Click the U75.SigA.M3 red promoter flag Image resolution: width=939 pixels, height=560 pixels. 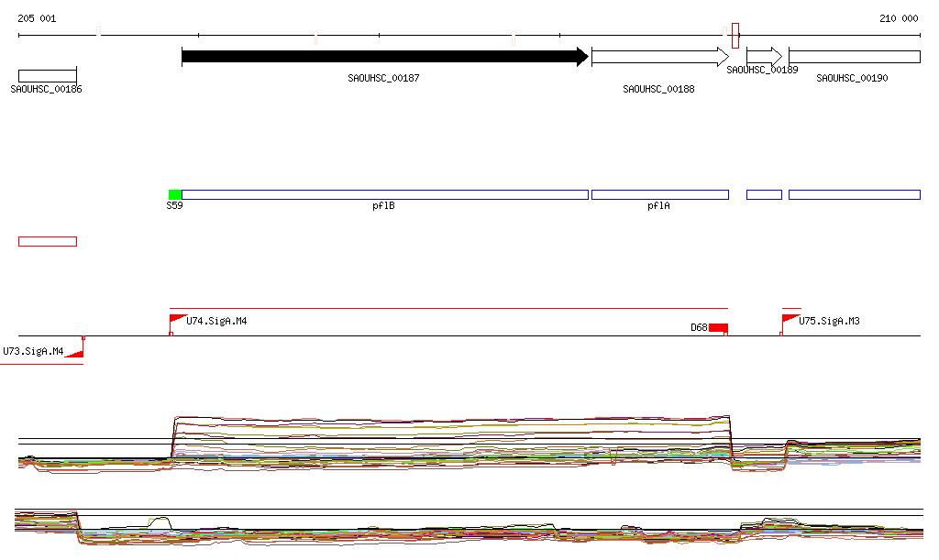point(789,321)
